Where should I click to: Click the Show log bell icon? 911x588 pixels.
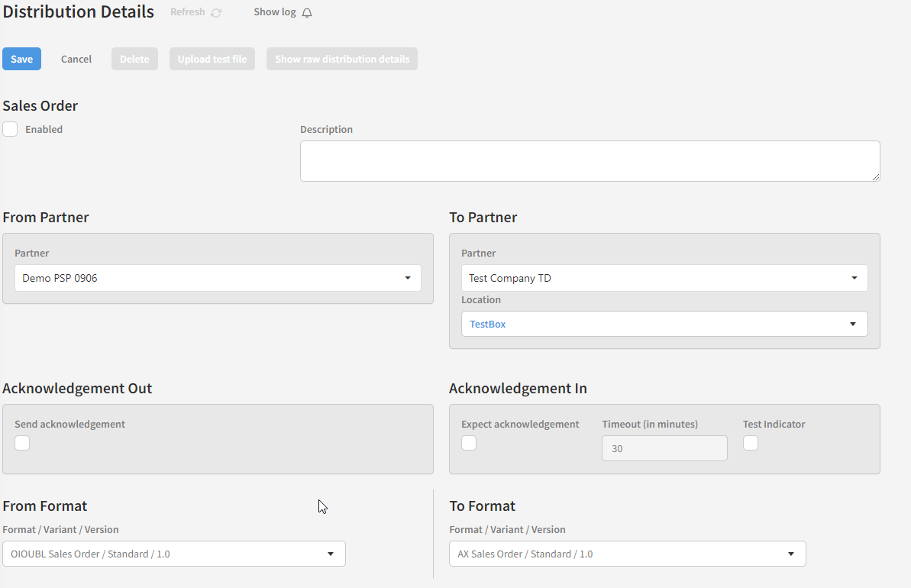click(x=307, y=13)
